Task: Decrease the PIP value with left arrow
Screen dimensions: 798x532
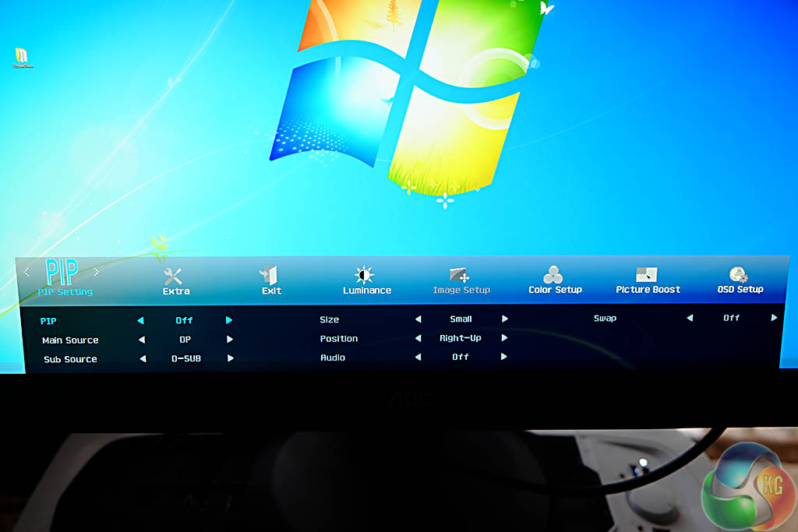Action: pos(140,320)
